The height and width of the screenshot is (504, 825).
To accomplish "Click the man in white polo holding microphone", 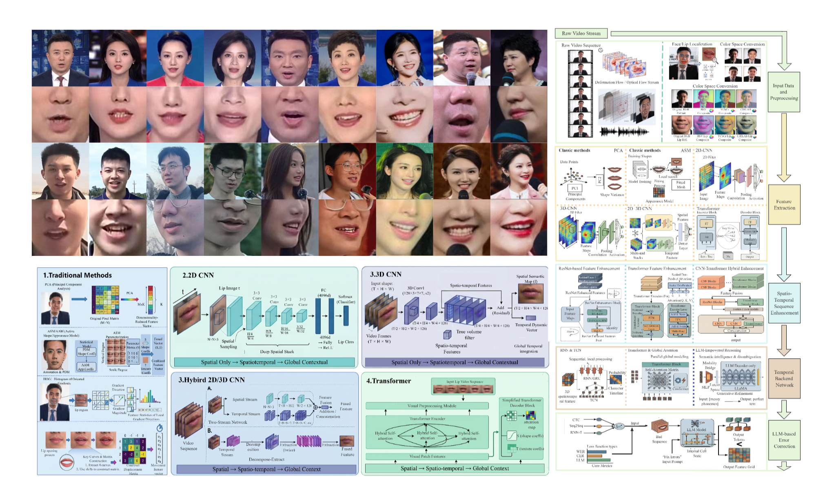I will pyautogui.click(x=461, y=58).
